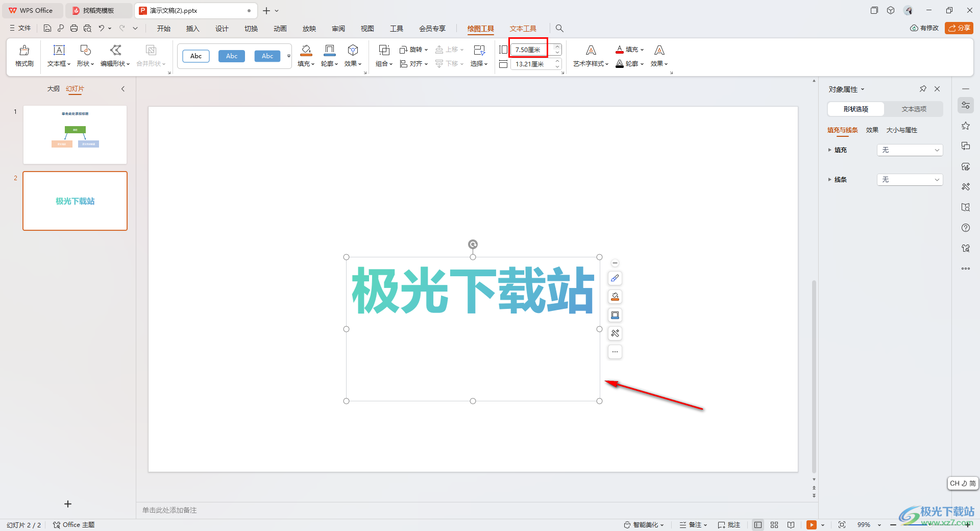Click the notes area 单击此处添加备注
The image size is (980, 531).
(x=169, y=510)
